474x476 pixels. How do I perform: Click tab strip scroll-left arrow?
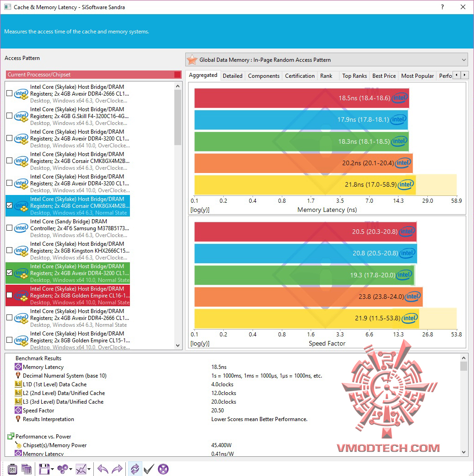pyautogui.click(x=457, y=75)
